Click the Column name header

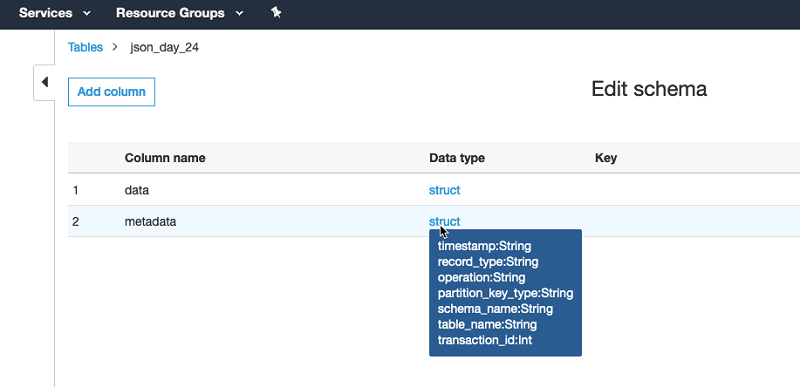[165, 158]
